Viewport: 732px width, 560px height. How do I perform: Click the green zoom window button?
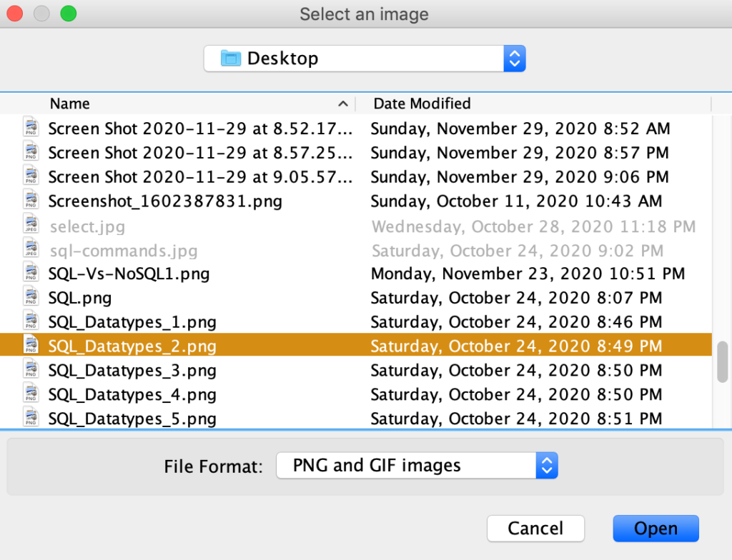[68, 14]
